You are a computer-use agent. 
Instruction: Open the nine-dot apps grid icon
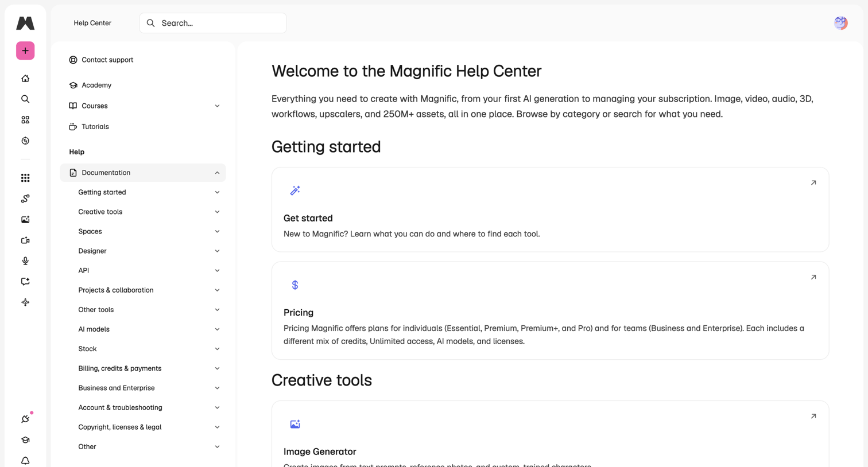[25, 178]
